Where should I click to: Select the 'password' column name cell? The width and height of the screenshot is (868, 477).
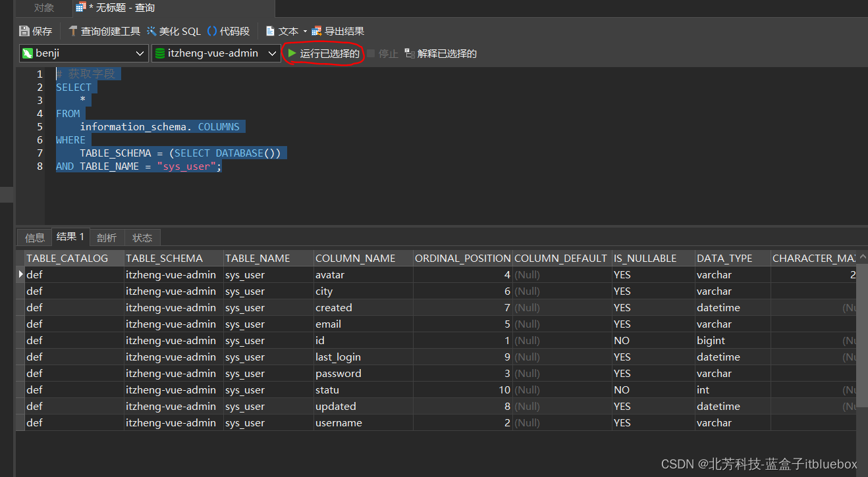(364, 373)
